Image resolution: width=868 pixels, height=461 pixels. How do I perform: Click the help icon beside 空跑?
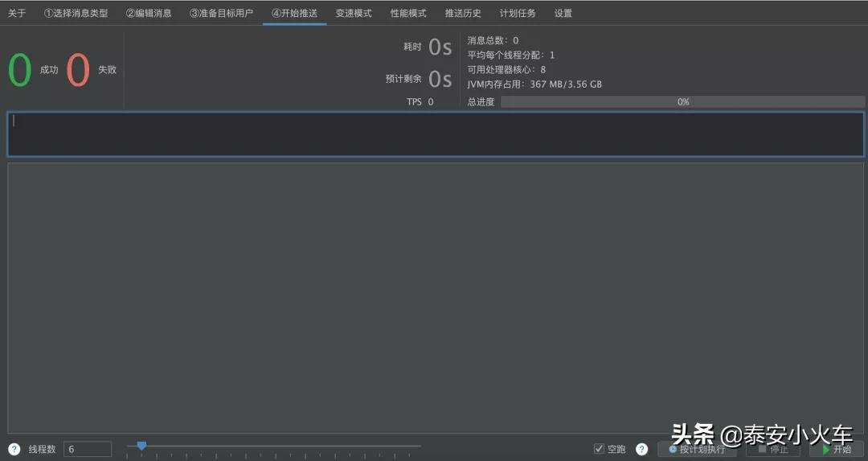tap(641, 449)
